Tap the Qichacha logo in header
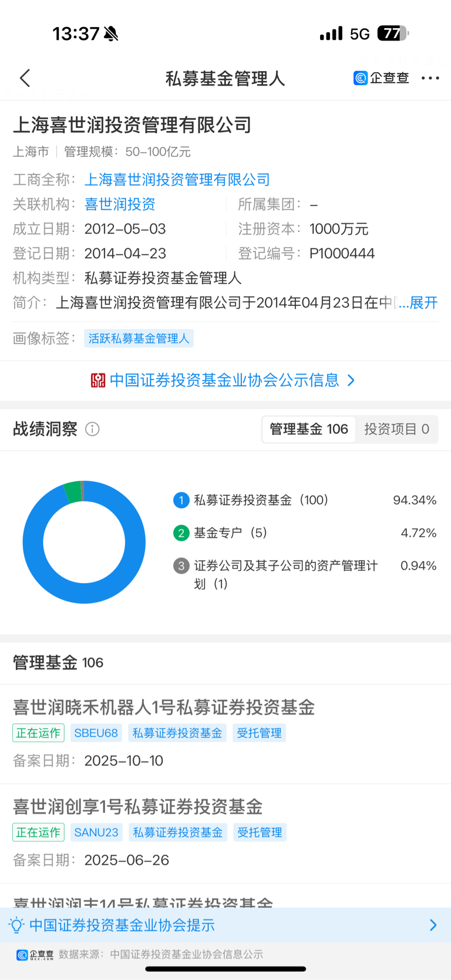The width and height of the screenshot is (451, 980). point(381,78)
